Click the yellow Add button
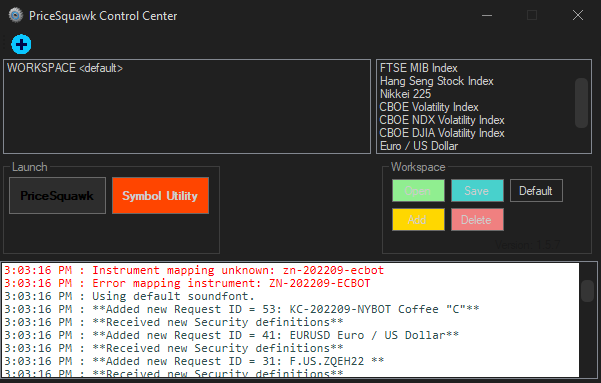The width and height of the screenshot is (601, 383). point(418,220)
